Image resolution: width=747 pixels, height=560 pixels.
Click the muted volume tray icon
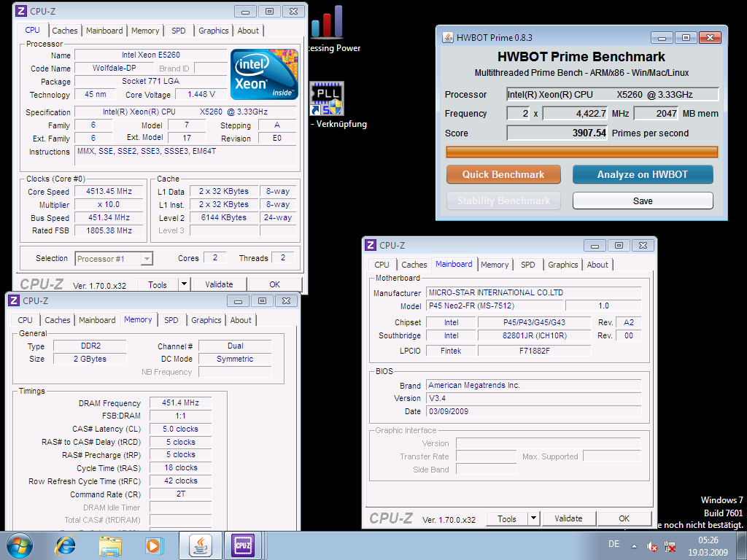tap(651, 546)
